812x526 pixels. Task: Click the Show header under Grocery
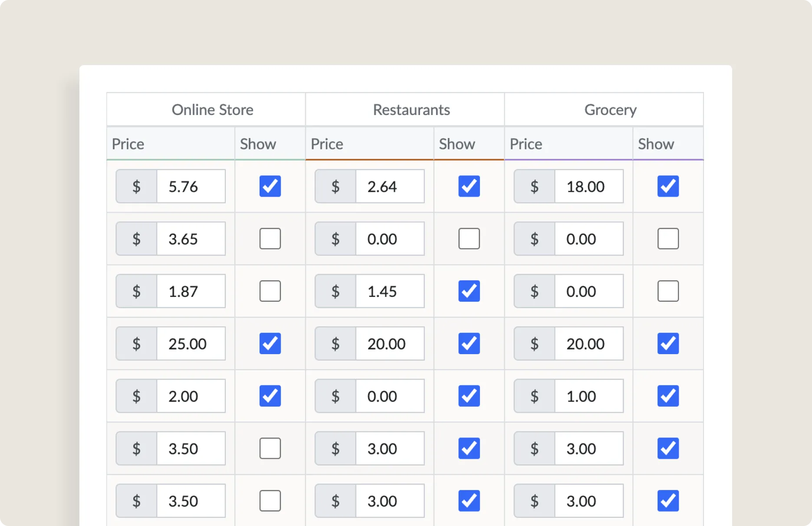pyautogui.click(x=656, y=144)
